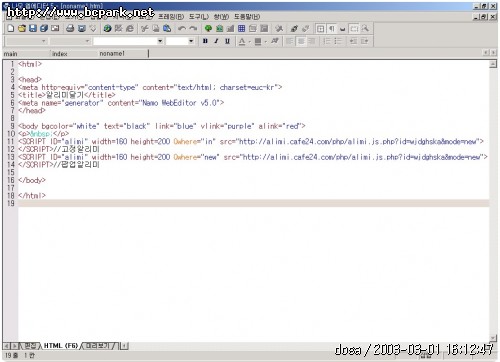The height and width of the screenshot is (362, 500).
Task: Click the insert table grid icon
Action: click(x=242, y=28)
